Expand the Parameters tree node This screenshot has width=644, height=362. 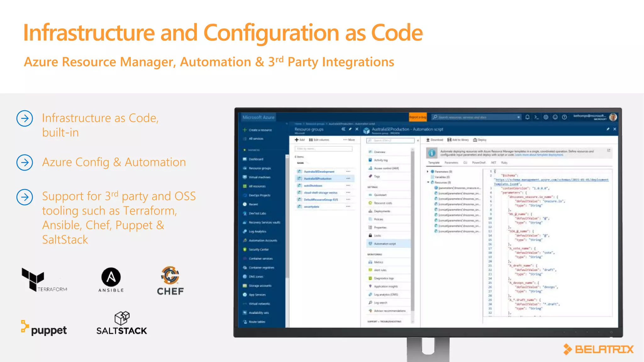coord(428,172)
